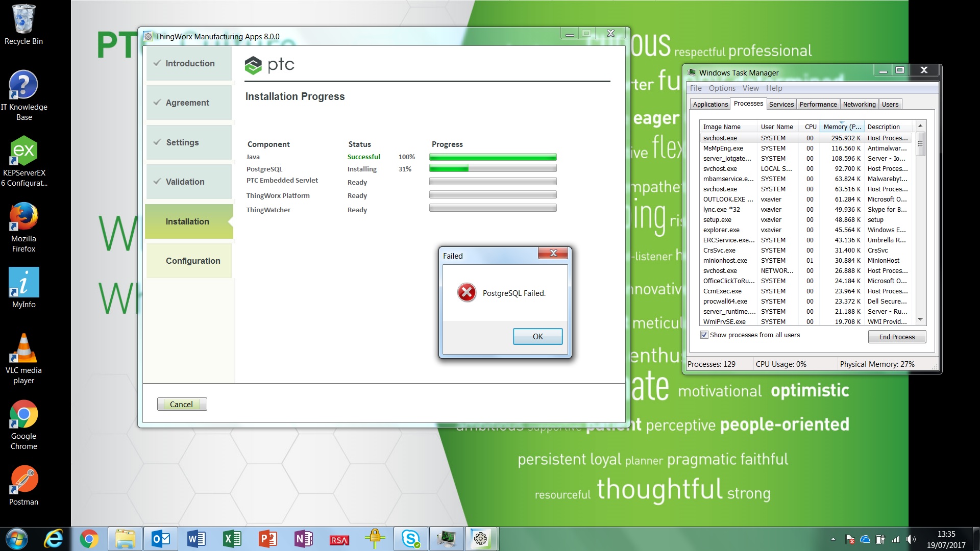Click OK on the PostgreSQL Failed dialog
The height and width of the screenshot is (551, 980).
point(537,337)
